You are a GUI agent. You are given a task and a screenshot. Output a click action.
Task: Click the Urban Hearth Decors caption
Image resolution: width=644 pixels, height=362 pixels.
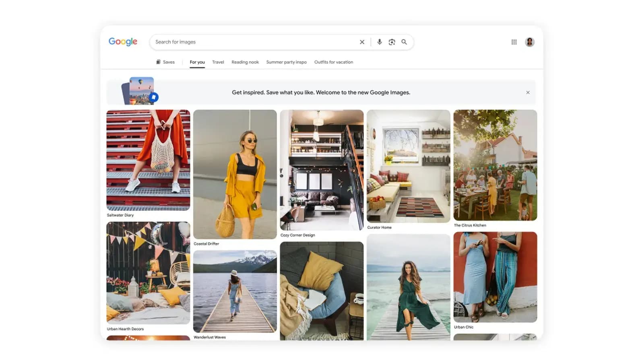click(x=125, y=329)
